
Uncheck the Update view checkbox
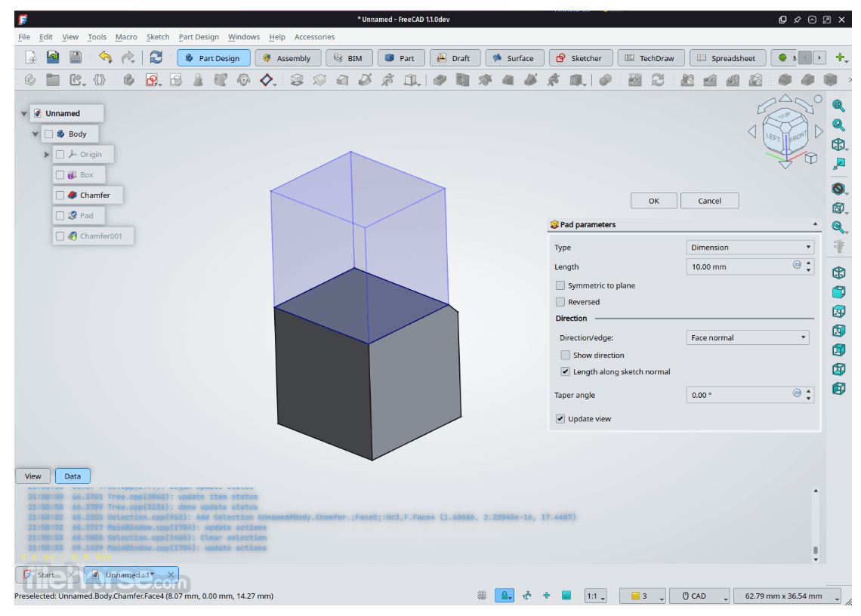click(560, 419)
